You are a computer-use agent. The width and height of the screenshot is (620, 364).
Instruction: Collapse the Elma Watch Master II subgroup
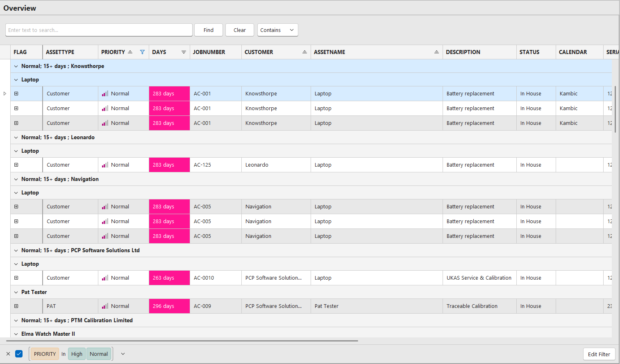pos(16,334)
